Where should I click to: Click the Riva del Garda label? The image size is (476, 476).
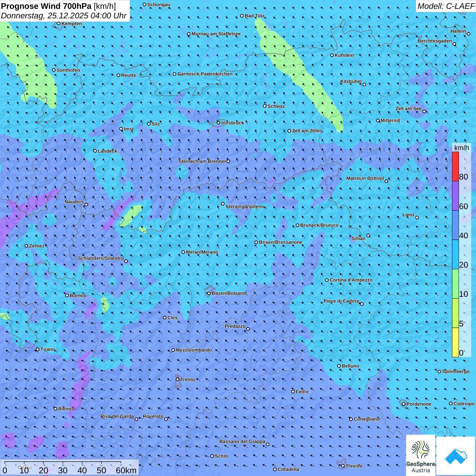(x=117, y=416)
